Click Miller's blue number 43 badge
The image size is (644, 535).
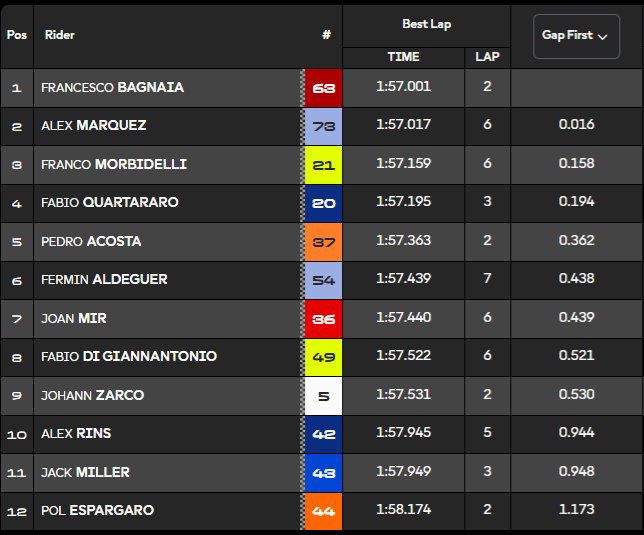pyautogui.click(x=323, y=472)
